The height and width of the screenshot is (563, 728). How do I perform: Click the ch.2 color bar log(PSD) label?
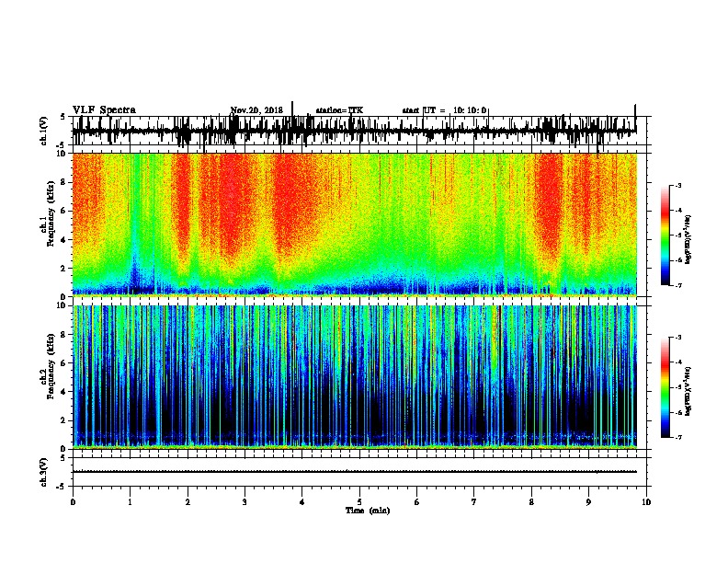point(688,391)
